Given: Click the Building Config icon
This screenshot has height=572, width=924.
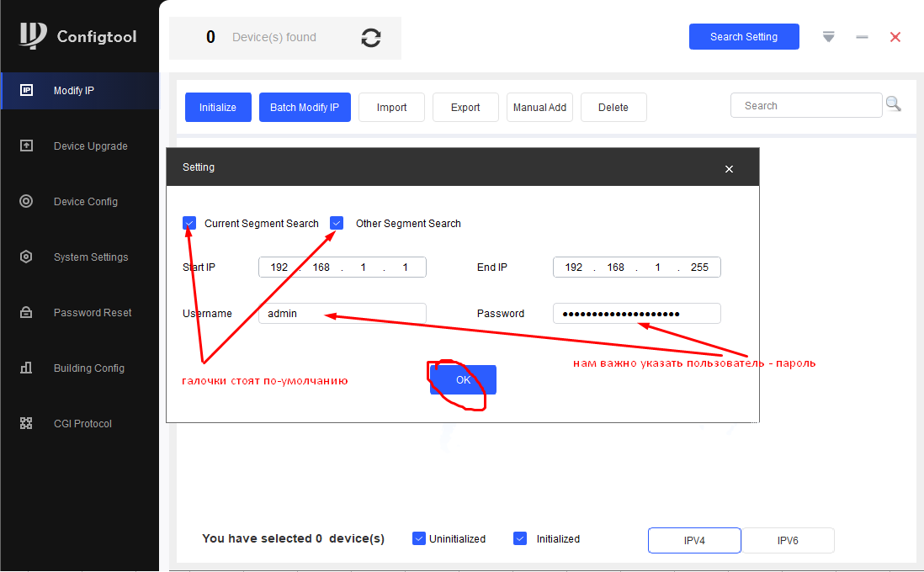Looking at the screenshot, I should coord(26,368).
